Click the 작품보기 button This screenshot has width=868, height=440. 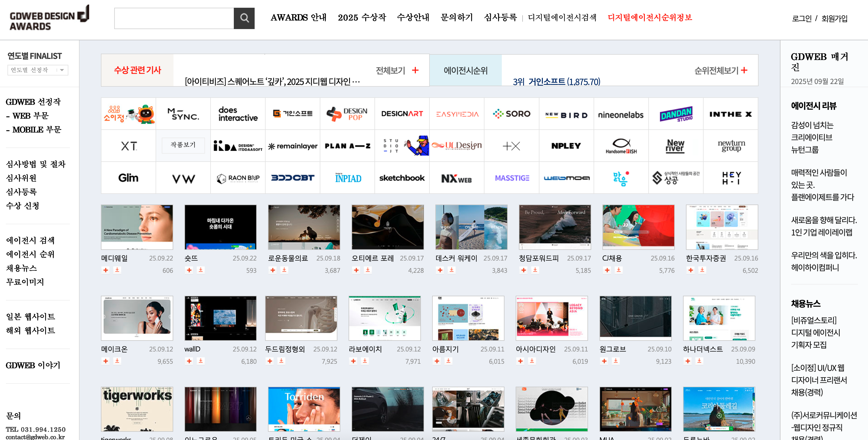[183, 145]
